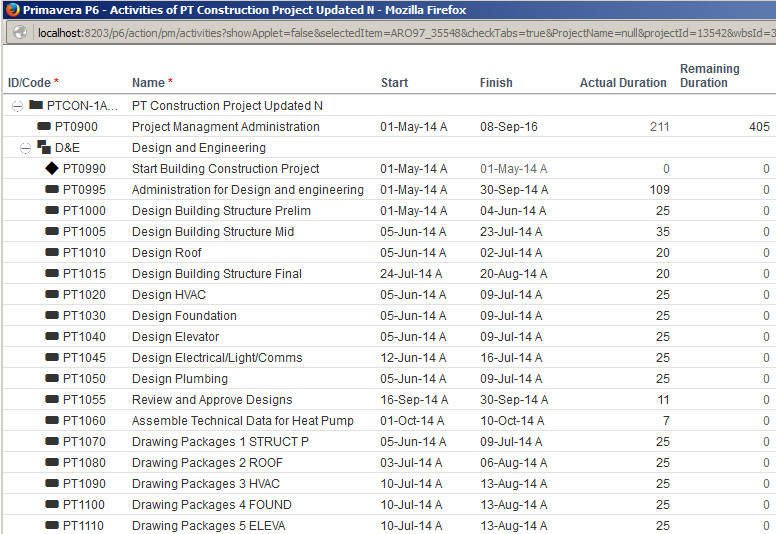Sort by the Name column header
Image resolution: width=776 pixels, height=534 pixels.
pyautogui.click(x=152, y=83)
